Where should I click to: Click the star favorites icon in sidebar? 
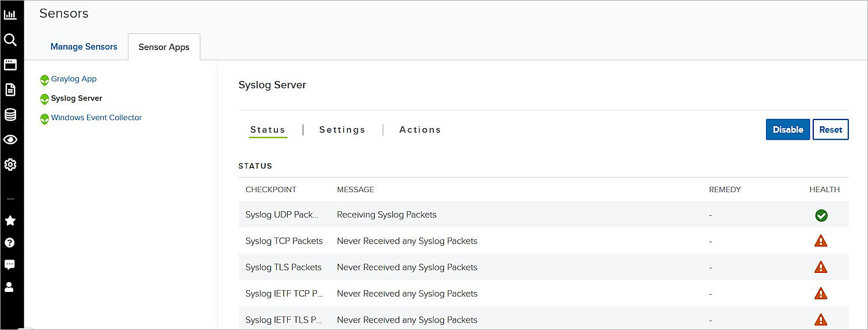[x=10, y=221]
